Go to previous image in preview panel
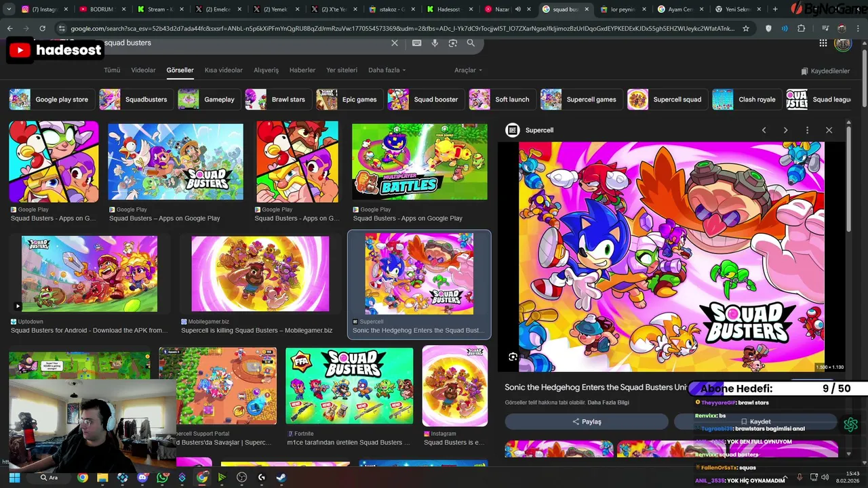The height and width of the screenshot is (488, 868). pos(764,130)
